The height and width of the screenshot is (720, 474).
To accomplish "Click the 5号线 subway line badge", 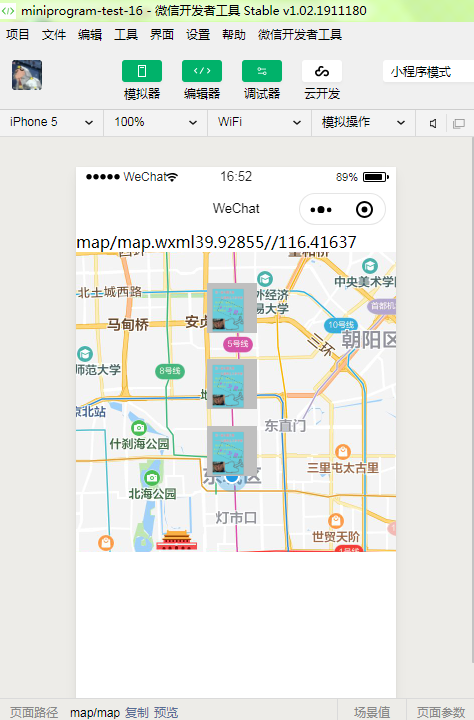I will 237,344.
